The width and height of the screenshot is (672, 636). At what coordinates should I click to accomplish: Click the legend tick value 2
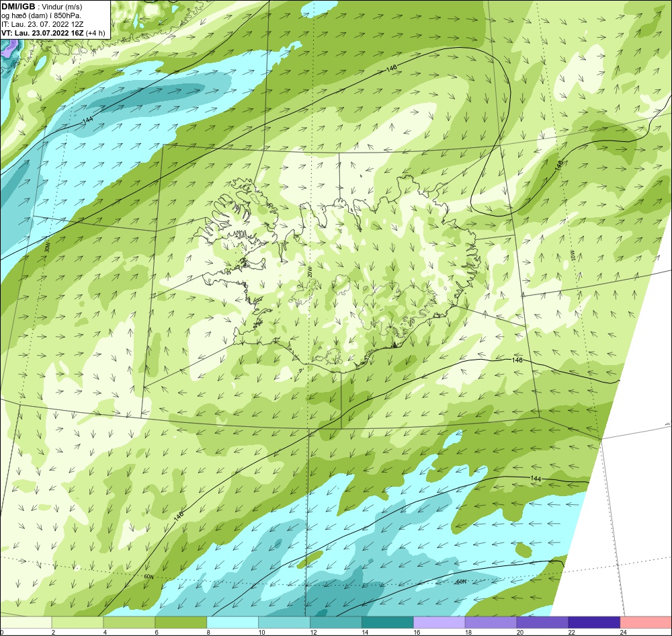[x=54, y=632]
